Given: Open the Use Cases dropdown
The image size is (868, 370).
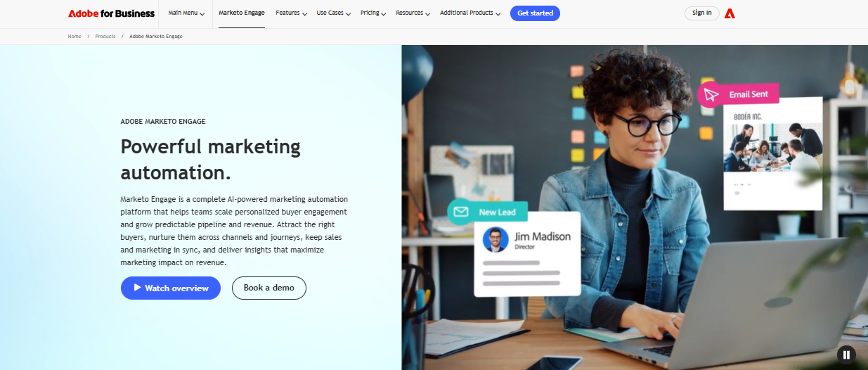Looking at the screenshot, I should point(333,13).
